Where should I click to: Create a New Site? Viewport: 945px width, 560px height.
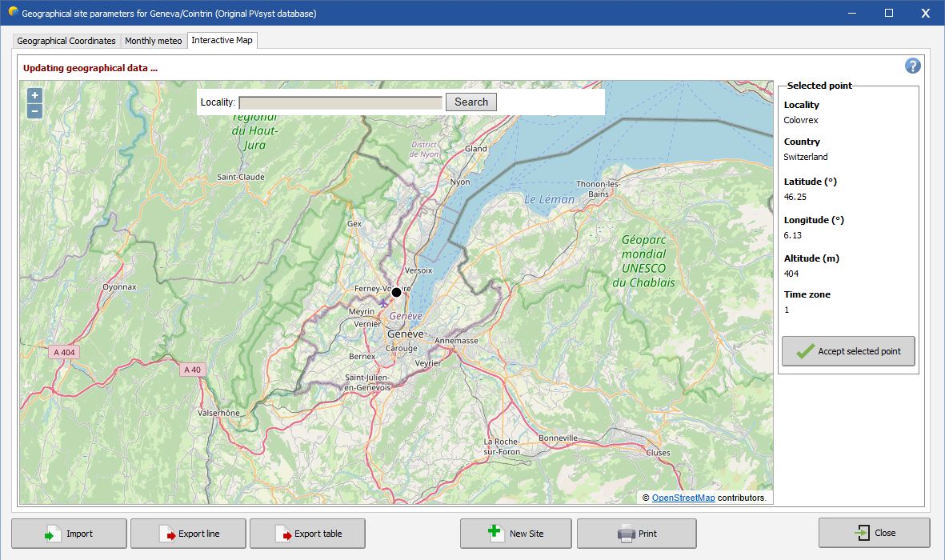pyautogui.click(x=515, y=534)
